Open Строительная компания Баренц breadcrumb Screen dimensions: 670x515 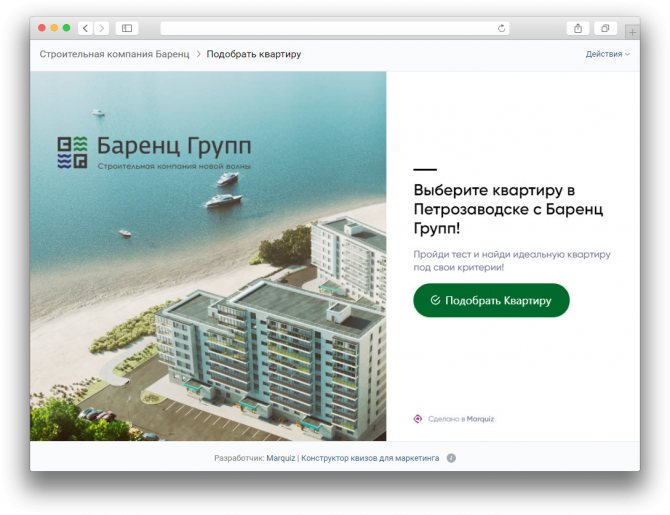point(115,54)
